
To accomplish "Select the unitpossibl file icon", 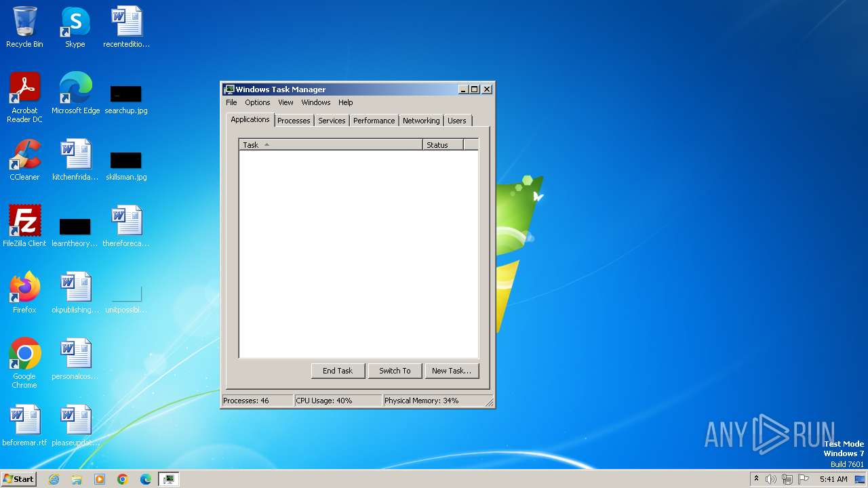I will [126, 298].
